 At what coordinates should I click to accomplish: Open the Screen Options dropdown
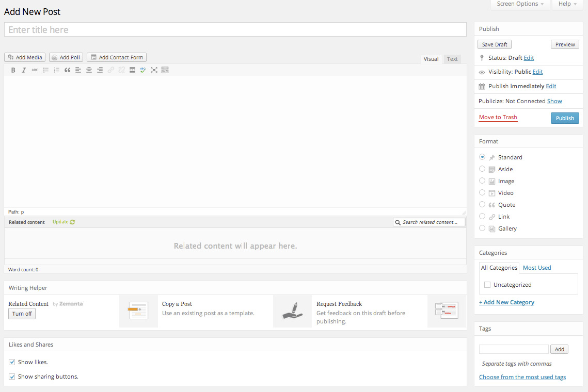(x=520, y=4)
